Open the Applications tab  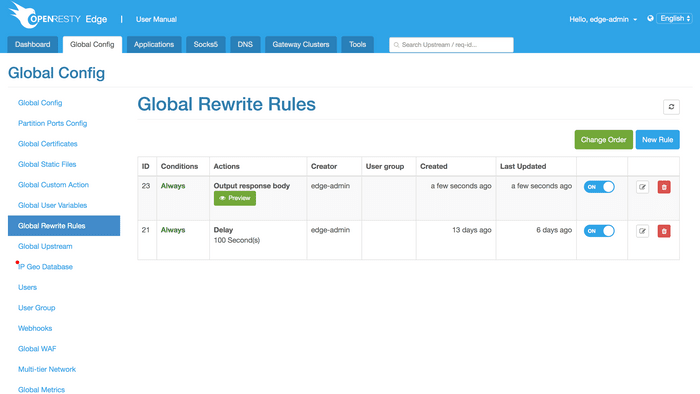click(x=154, y=45)
